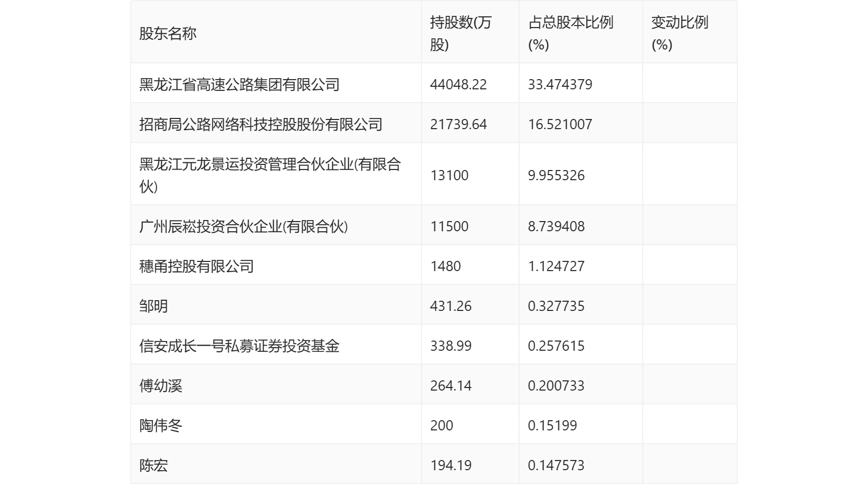Viewport: 868px width, 484px height.
Task: Select shareholder 信安成长一号私募证券投资基金
Action: tap(239, 346)
